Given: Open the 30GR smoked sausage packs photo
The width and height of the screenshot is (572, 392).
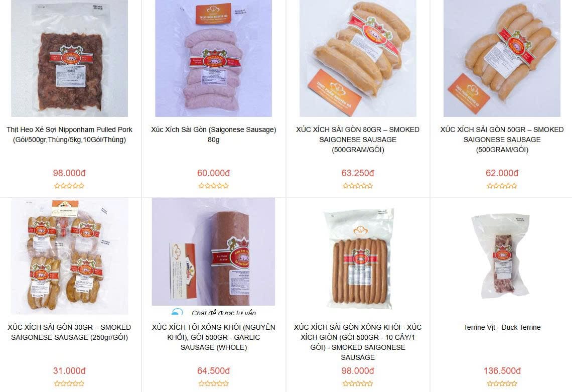Looking at the screenshot, I should (x=69, y=256).
